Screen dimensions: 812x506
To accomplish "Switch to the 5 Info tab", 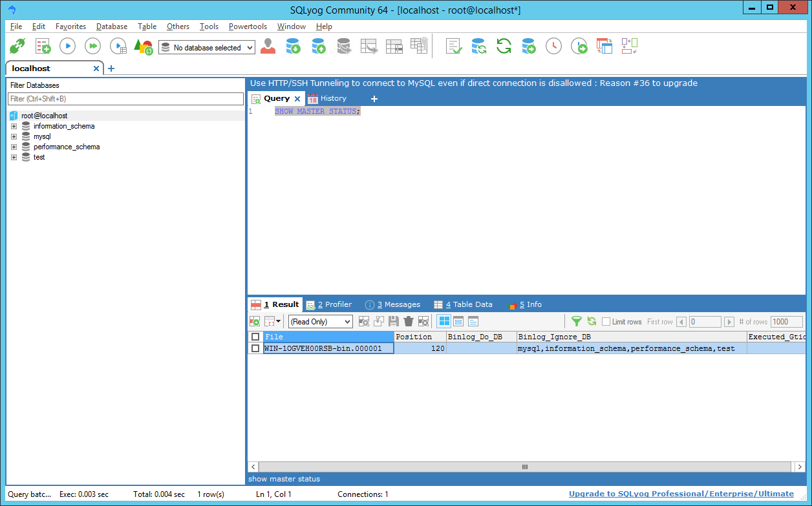I will pos(525,304).
